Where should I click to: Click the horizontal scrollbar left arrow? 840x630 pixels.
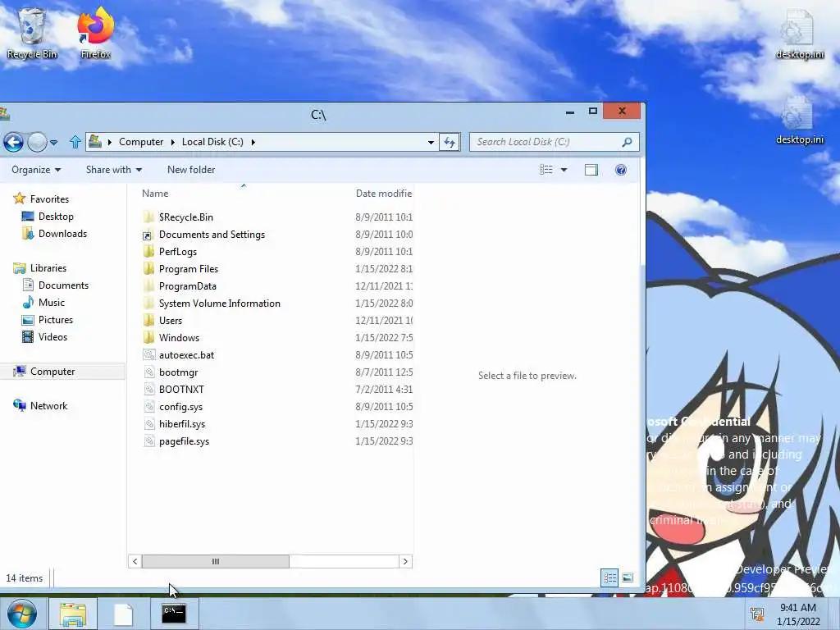135,561
